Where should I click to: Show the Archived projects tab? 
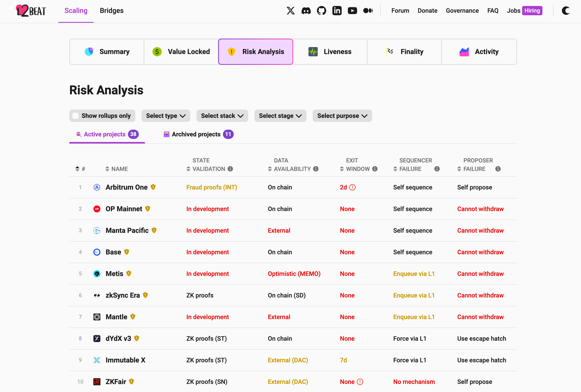[198, 134]
